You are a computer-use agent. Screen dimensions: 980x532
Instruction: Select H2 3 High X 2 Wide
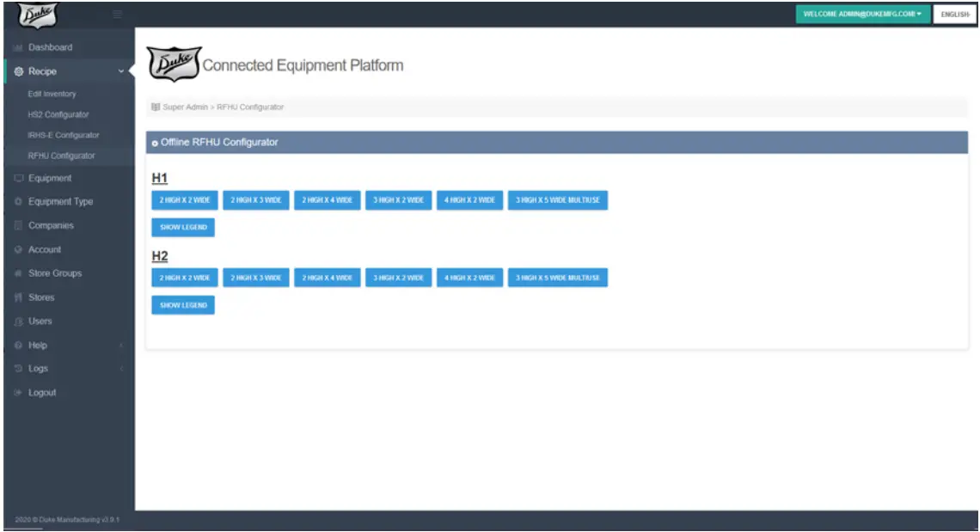pos(398,278)
